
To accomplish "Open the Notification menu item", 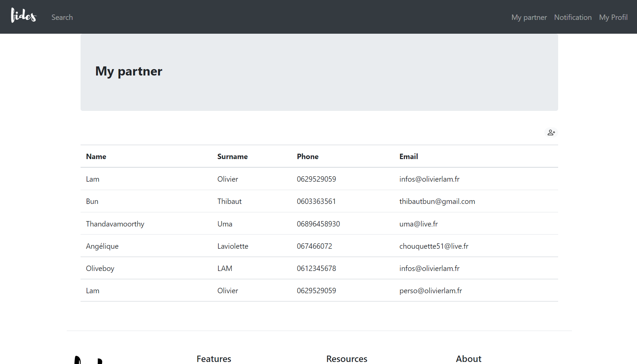I will click(x=573, y=17).
